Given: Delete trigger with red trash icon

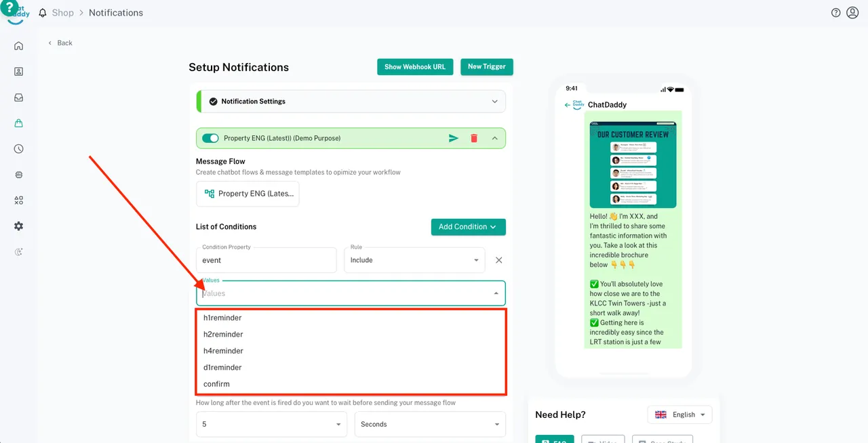Looking at the screenshot, I should 474,138.
